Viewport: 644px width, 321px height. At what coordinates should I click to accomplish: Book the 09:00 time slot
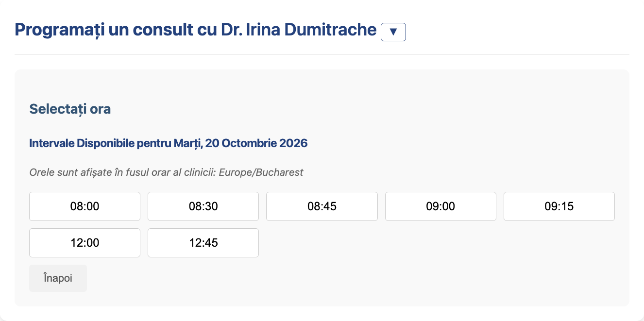[x=441, y=206]
